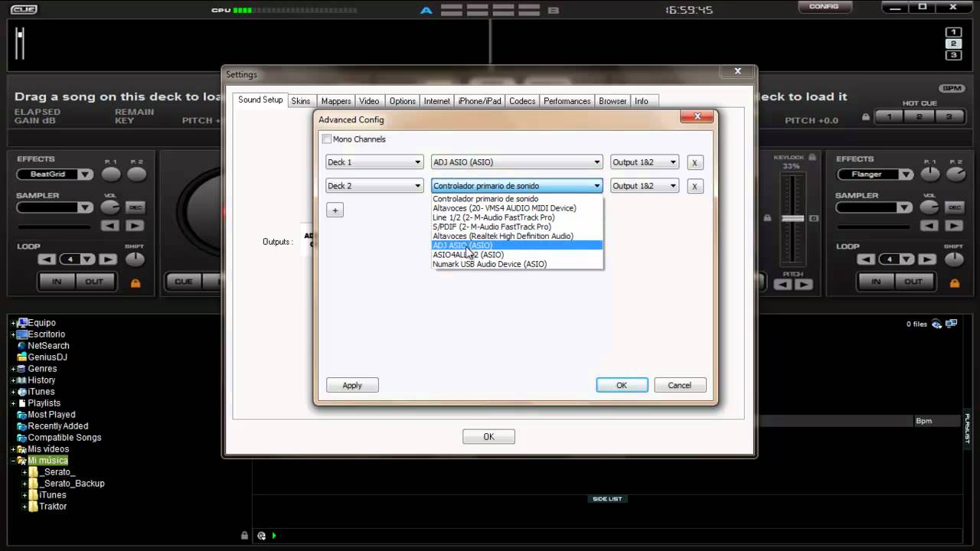The image size is (980, 551).
Task: Open the left deck Sampler dropdown
Action: 55,207
